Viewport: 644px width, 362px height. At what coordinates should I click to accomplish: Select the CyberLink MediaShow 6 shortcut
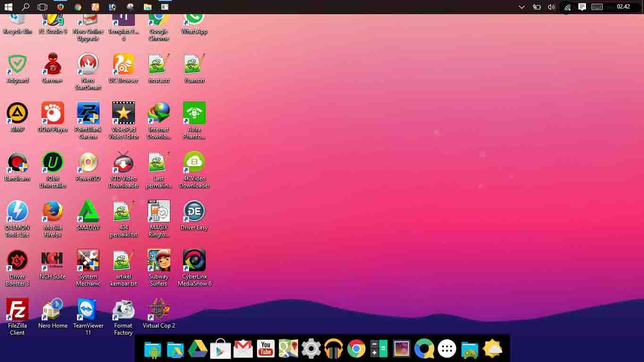194,268
